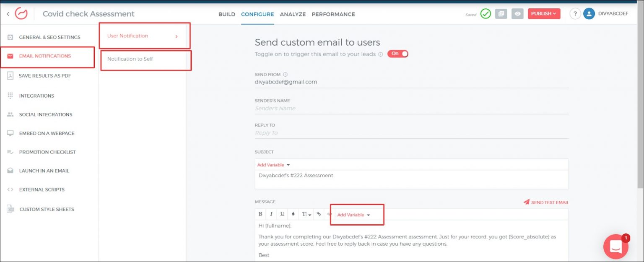Screen dimensions: 644x262
Task: Click the bold formatting icon
Action: tap(260, 214)
